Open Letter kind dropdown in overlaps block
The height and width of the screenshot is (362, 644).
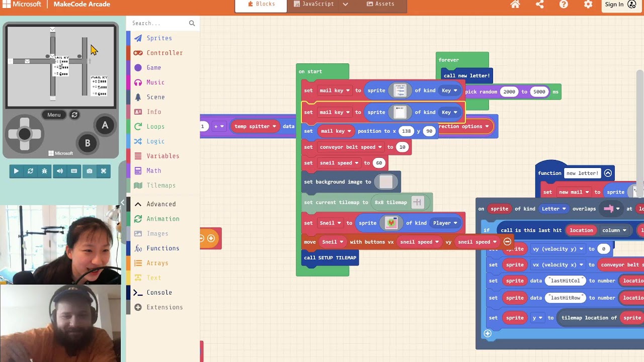click(554, 209)
